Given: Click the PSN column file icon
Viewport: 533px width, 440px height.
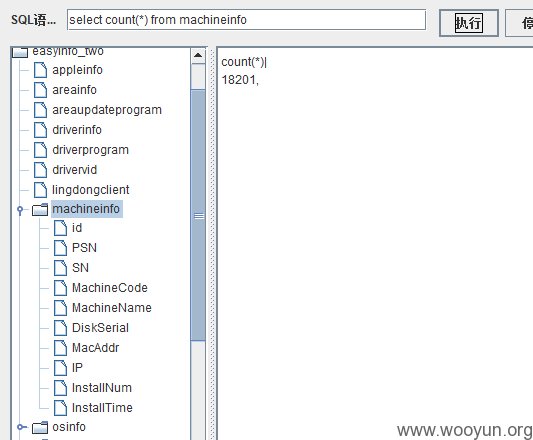Looking at the screenshot, I should coord(61,248).
